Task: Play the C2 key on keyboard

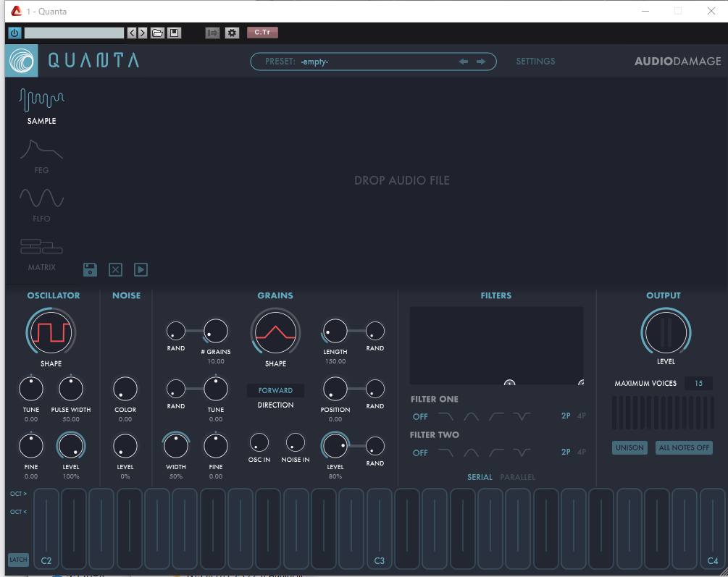Action: coord(46,528)
